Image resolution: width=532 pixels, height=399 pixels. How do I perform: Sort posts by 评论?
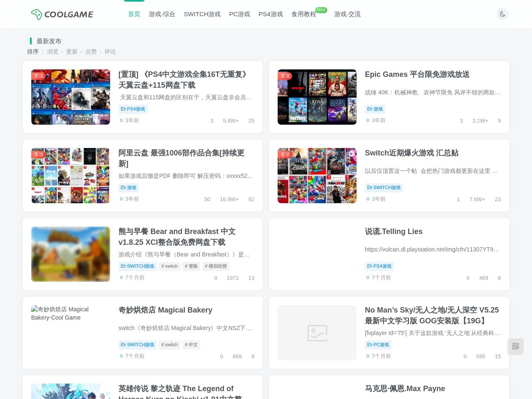pyautogui.click(x=110, y=52)
